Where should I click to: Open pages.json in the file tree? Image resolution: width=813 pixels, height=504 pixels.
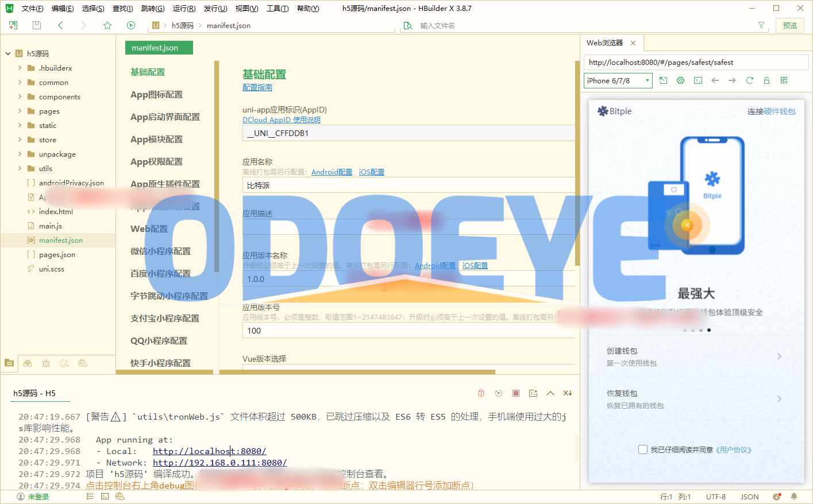(x=57, y=254)
